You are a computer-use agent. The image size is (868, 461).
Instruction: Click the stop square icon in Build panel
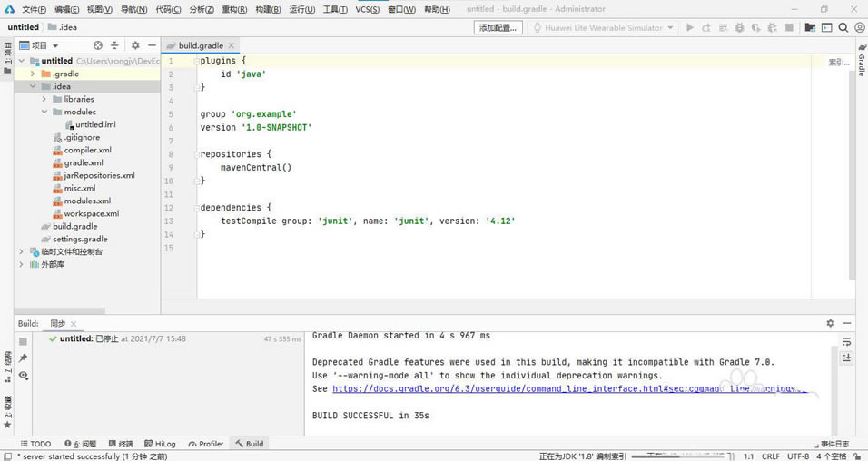24,341
